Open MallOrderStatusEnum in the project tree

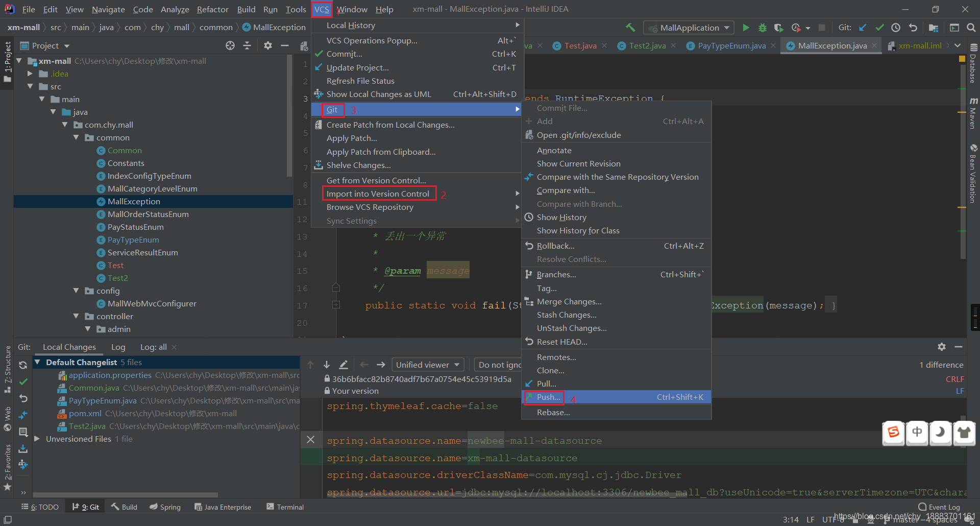click(x=148, y=214)
